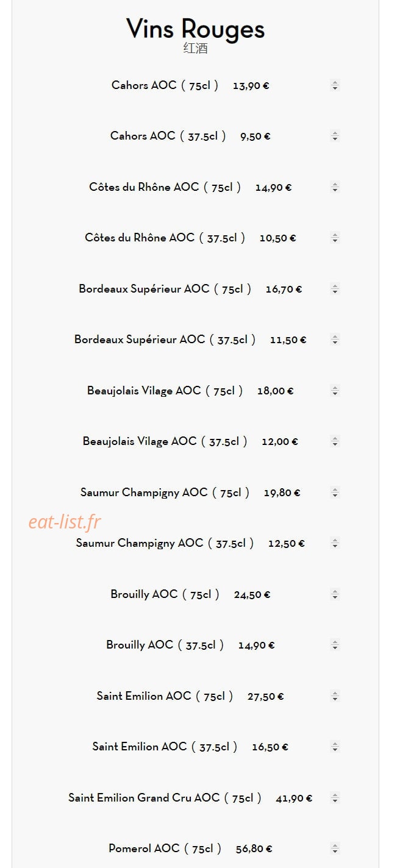Adjust quantity of Saint Emilion AOC 37.5cl
Screen dimensions: 400x868
tap(335, 747)
